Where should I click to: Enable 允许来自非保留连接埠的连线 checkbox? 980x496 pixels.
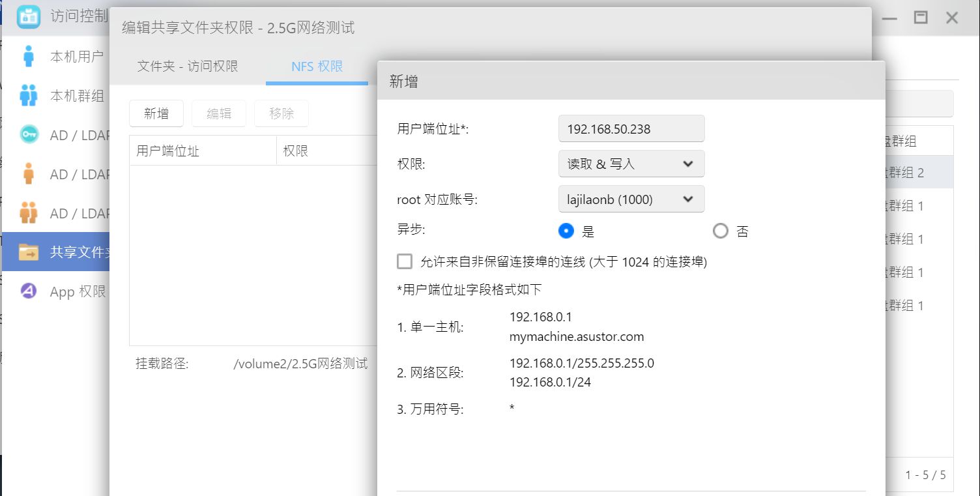pos(405,261)
